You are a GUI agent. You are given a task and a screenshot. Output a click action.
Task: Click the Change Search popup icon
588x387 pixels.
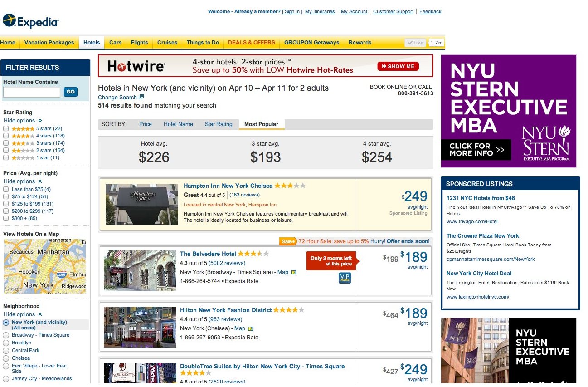coord(141,97)
